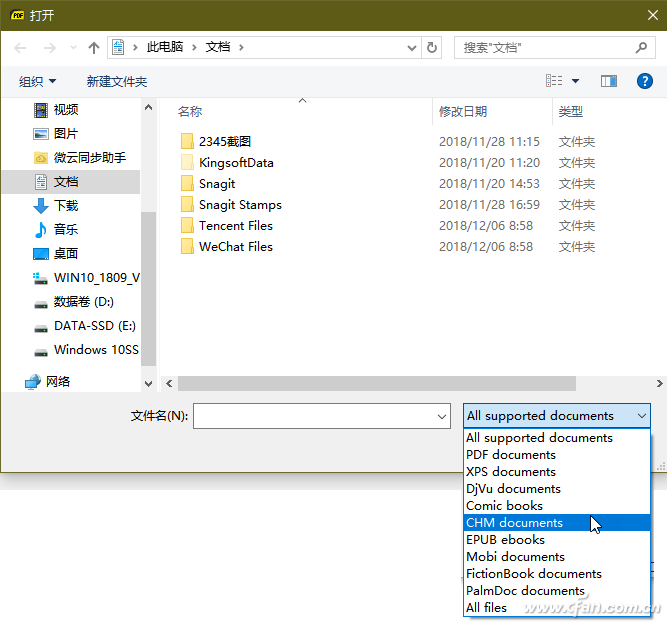Viewport: 667px width, 624px height.
Task: Refresh the current folder location
Action: 431,48
